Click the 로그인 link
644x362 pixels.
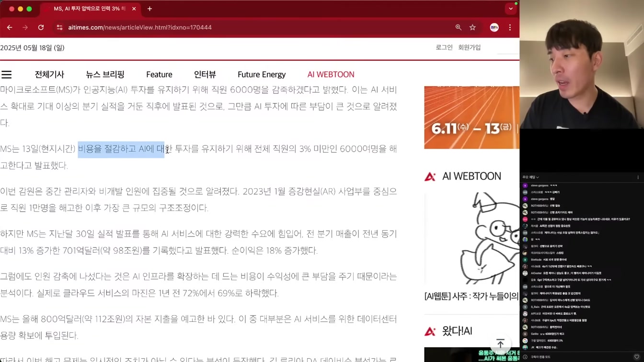coord(444,47)
